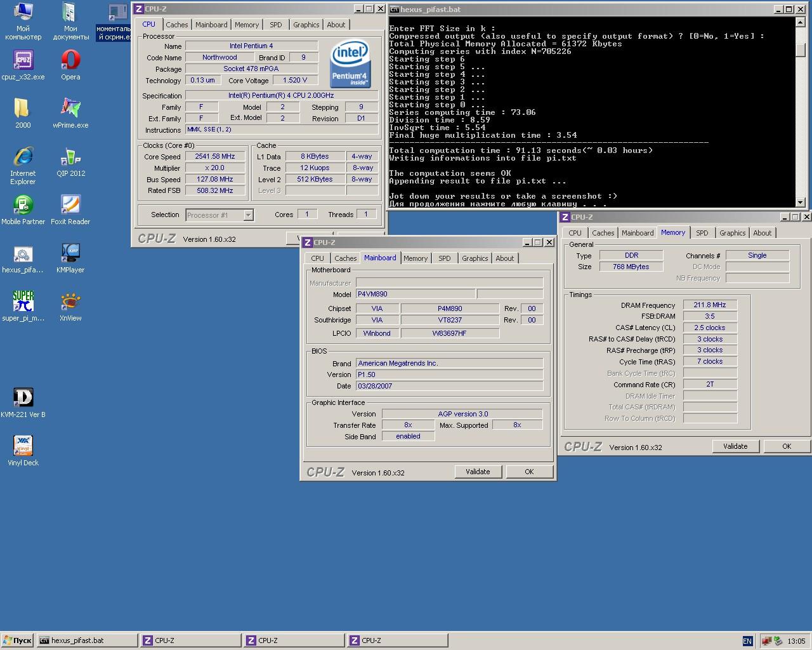Select the CPU tab in the Mainboard window
This screenshot has height=650, width=812.
(x=318, y=258)
